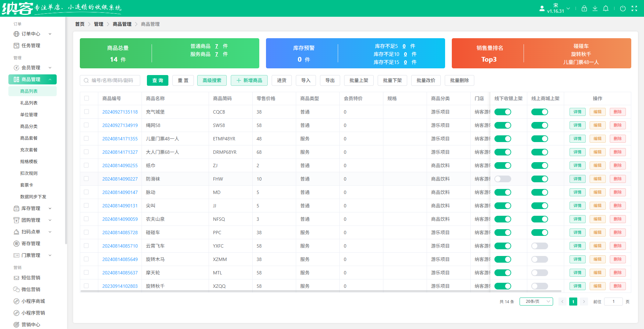This screenshot has width=644, height=329.
Task: Open 礼品列表 in the sidebar
Action: pyautogui.click(x=29, y=103)
